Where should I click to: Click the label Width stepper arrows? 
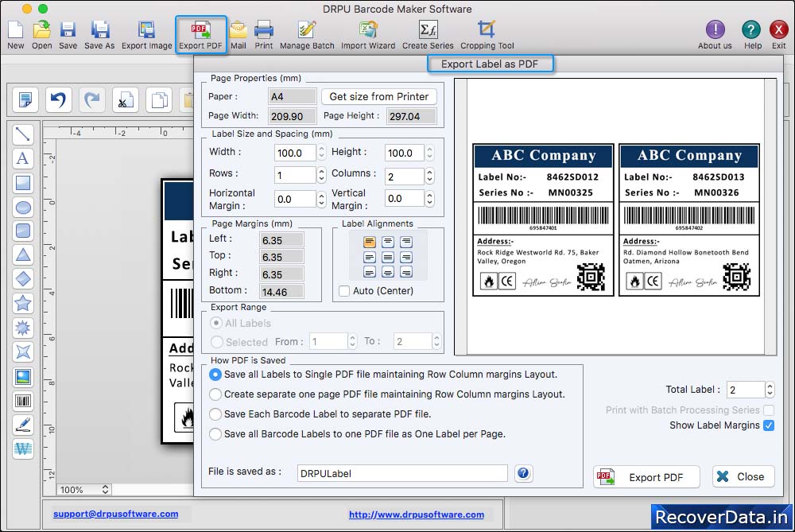pyautogui.click(x=321, y=153)
